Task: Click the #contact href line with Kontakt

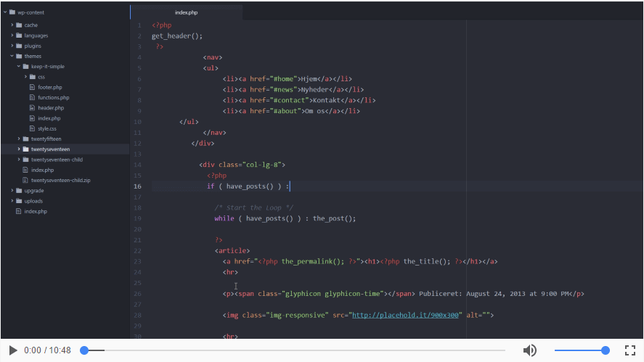Action: 299,100
